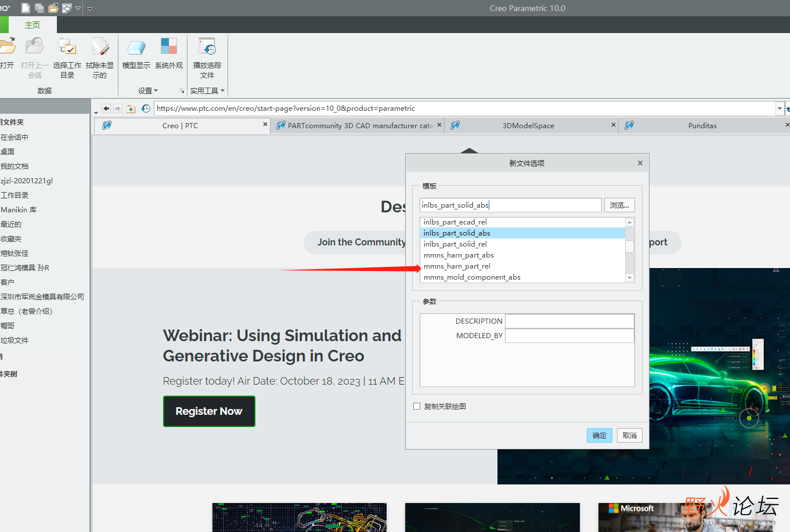
Task: Open 桌面 desktop in folder list
Action: 8,151
